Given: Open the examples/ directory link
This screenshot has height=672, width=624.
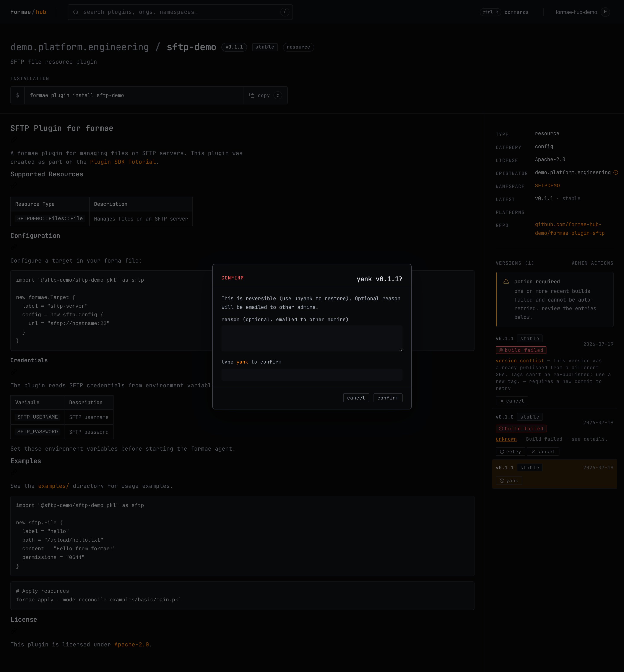Looking at the screenshot, I should tap(53, 486).
